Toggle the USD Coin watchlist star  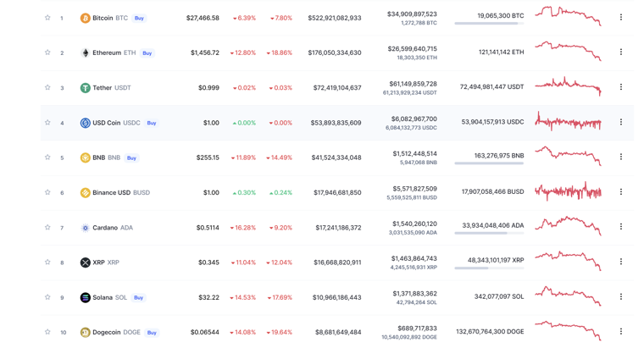coord(47,122)
